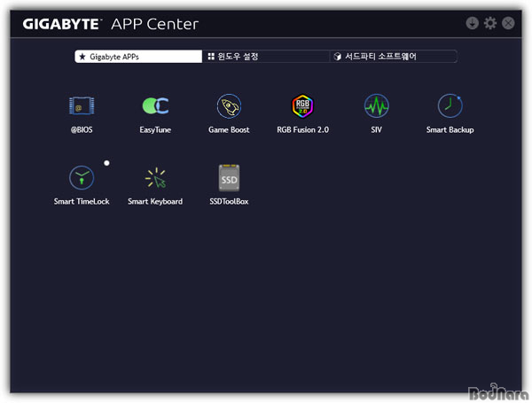532x403 pixels.
Task: Start Game Boost rocket icon
Action: [x=229, y=106]
